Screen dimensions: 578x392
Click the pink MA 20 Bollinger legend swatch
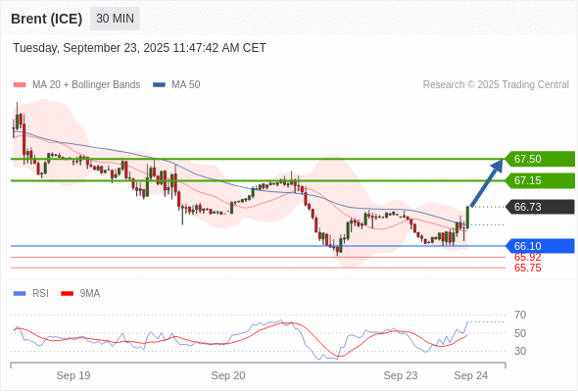tap(20, 85)
